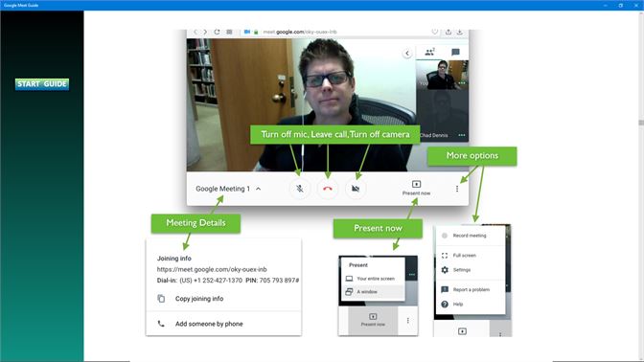Click the Settings gear icon

[445, 270]
